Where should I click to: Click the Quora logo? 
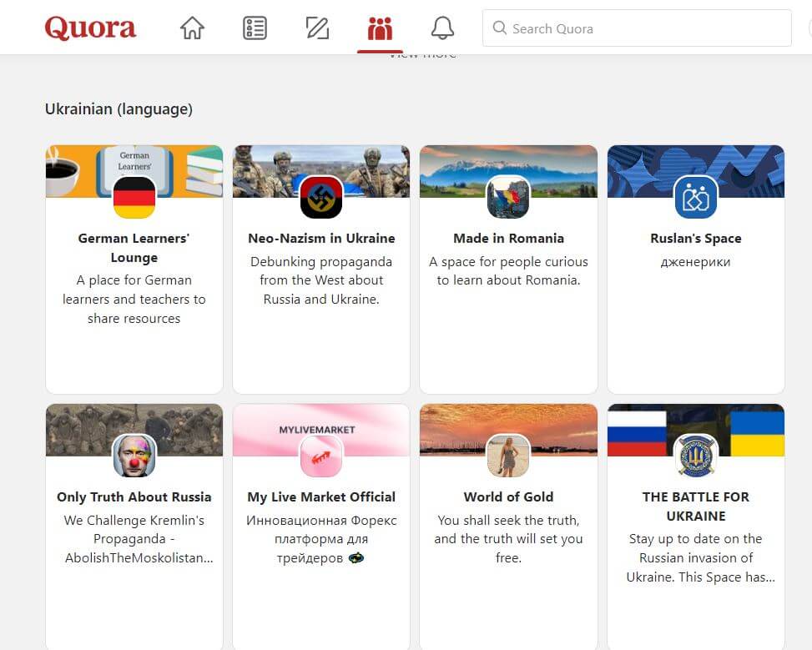pos(90,28)
